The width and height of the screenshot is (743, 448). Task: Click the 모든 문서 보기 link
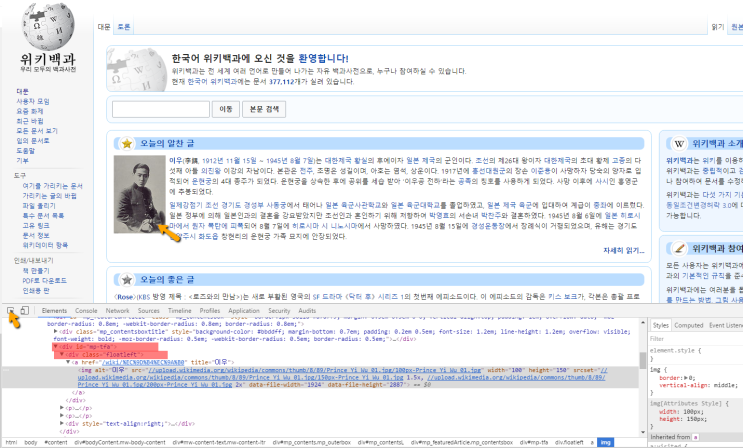(x=37, y=131)
